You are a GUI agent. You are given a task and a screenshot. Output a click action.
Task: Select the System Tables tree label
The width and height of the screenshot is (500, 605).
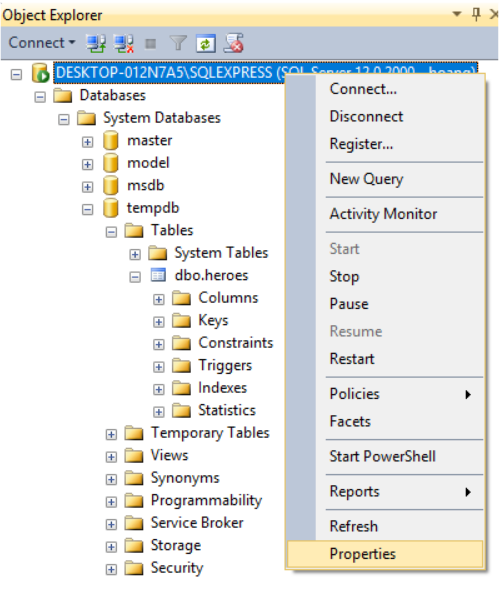click(x=221, y=253)
